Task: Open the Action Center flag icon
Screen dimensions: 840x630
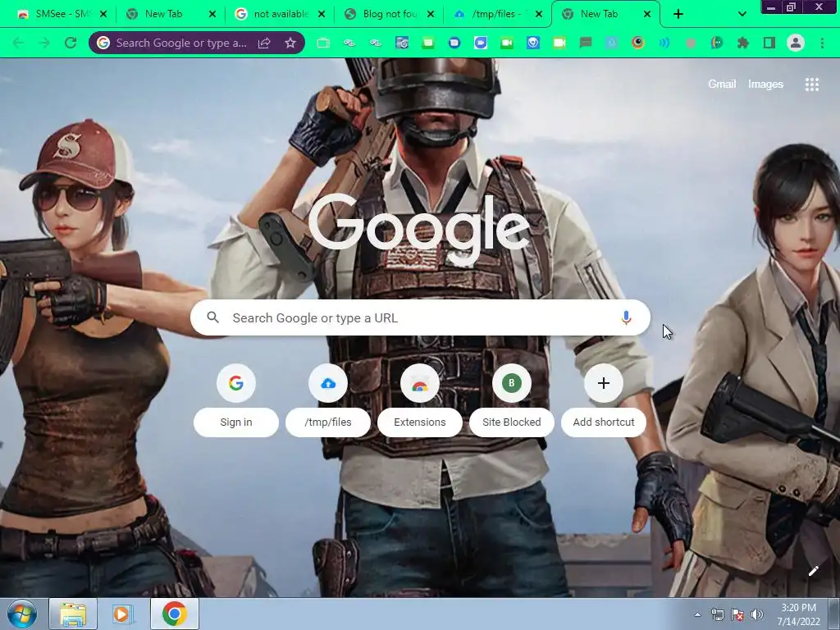Action: (x=737, y=614)
